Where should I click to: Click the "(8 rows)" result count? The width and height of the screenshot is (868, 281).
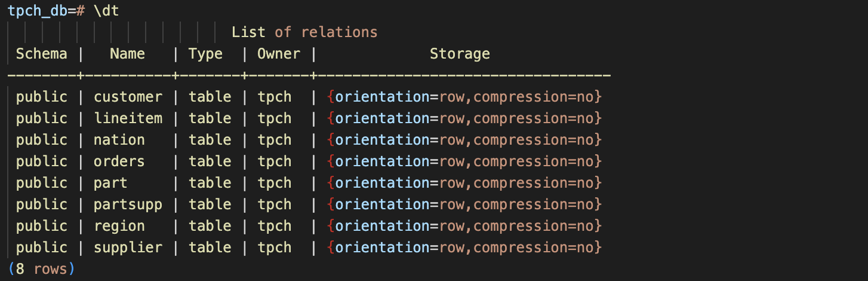coord(42,269)
